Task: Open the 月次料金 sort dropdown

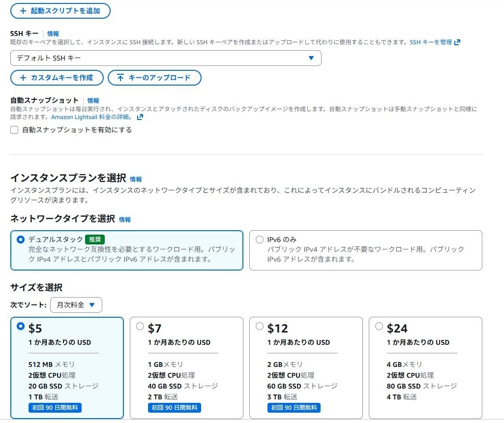Action: [76, 305]
